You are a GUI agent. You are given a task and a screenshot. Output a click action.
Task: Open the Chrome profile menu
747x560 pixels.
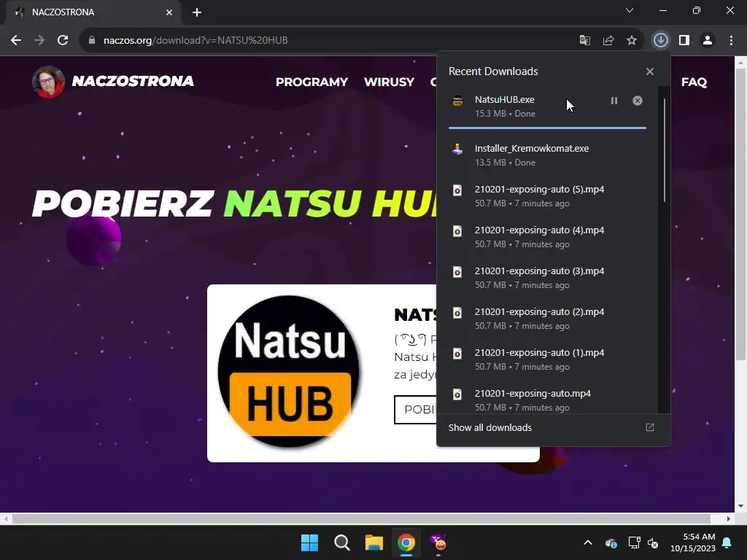coord(708,41)
